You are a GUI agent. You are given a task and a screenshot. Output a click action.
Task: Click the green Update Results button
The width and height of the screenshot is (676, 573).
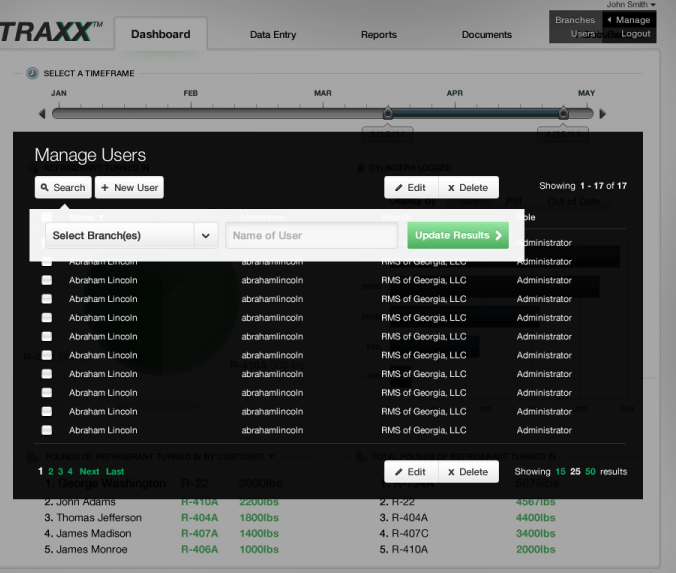pos(458,236)
